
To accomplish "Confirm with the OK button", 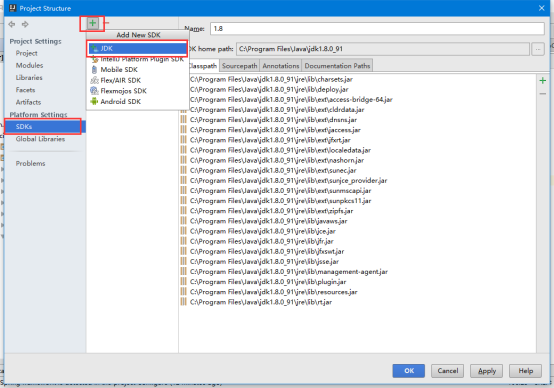I will [x=409, y=371].
